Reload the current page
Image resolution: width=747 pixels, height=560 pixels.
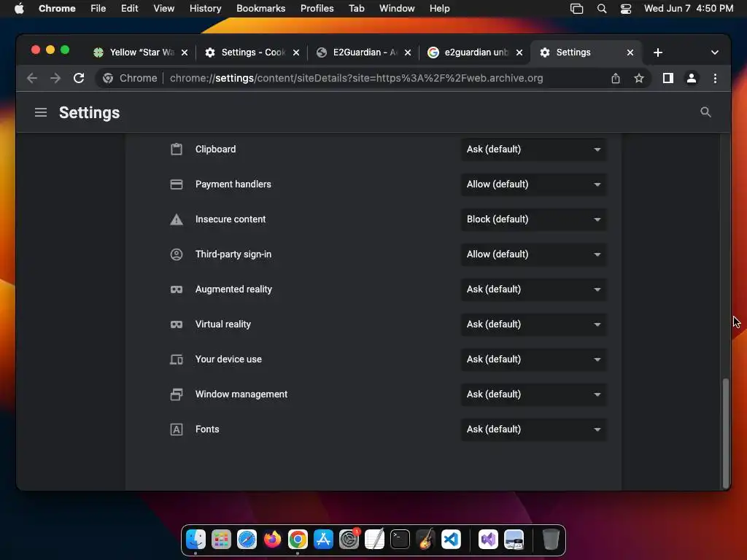pyautogui.click(x=79, y=78)
